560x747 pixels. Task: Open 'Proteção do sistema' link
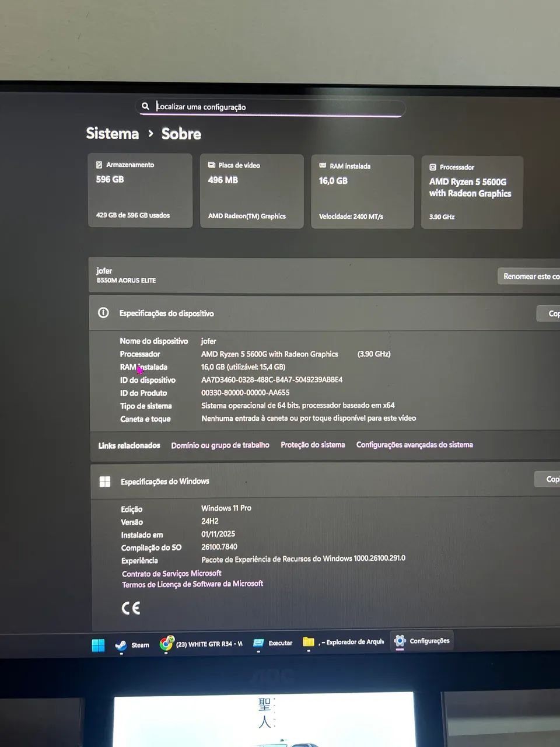point(313,445)
